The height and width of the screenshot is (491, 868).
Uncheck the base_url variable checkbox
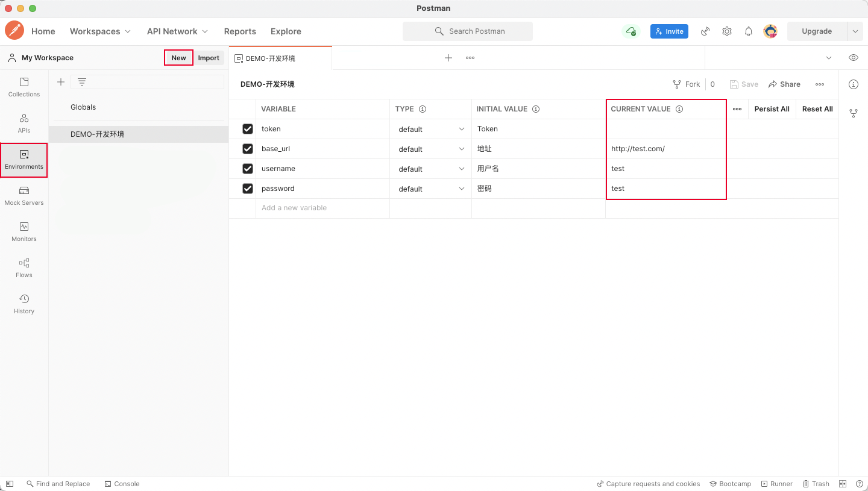tap(248, 149)
